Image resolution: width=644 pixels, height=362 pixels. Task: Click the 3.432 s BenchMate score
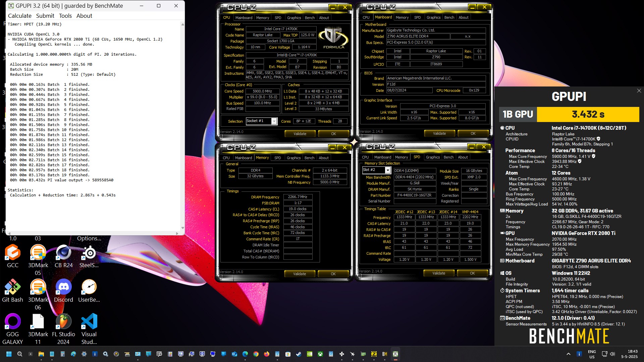(x=588, y=114)
